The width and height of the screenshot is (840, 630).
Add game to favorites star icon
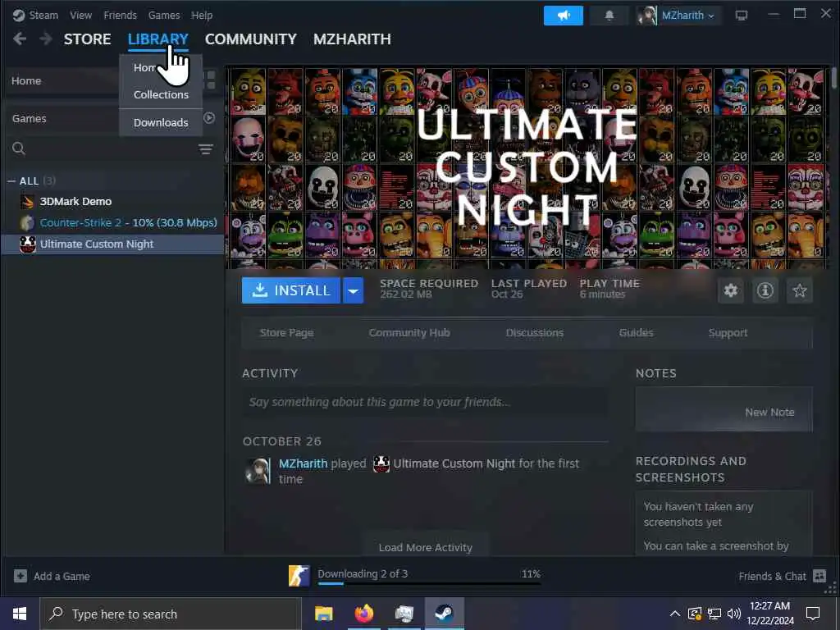tap(799, 290)
